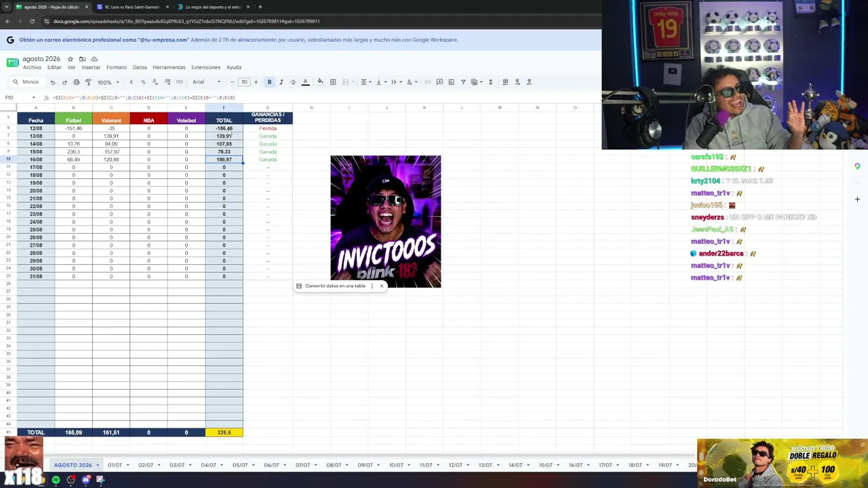Open the Formato menu
The width and height of the screenshot is (868, 488).
click(117, 68)
